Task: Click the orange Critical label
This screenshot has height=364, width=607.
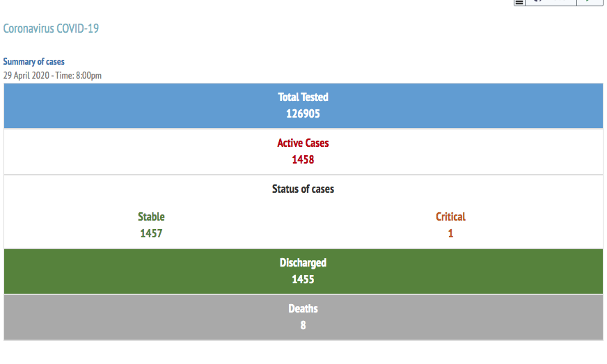Action: tap(450, 216)
